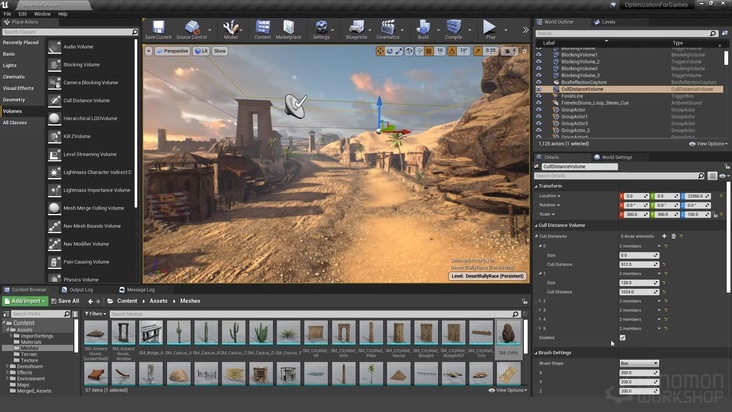Open the Marketplace toolbar icon

(289, 29)
